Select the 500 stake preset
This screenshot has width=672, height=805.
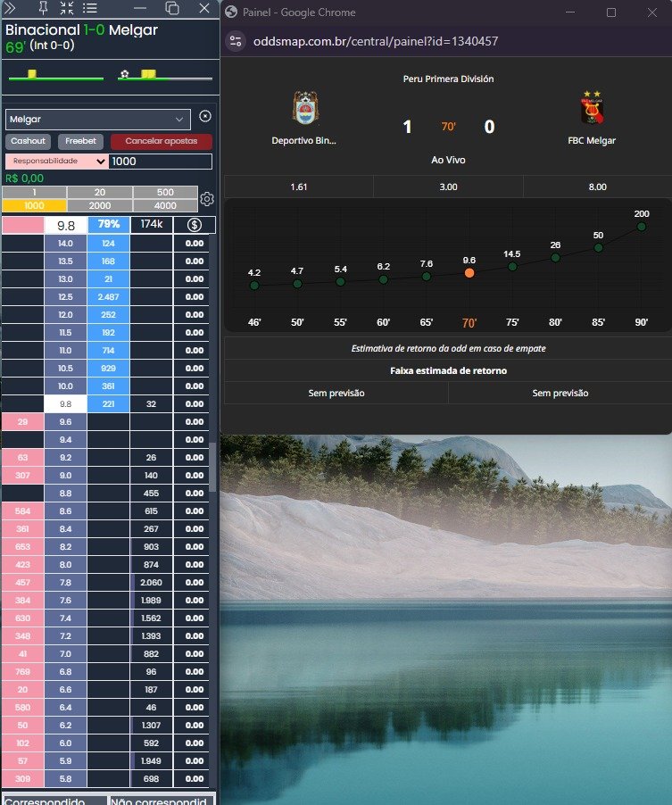pyautogui.click(x=165, y=193)
